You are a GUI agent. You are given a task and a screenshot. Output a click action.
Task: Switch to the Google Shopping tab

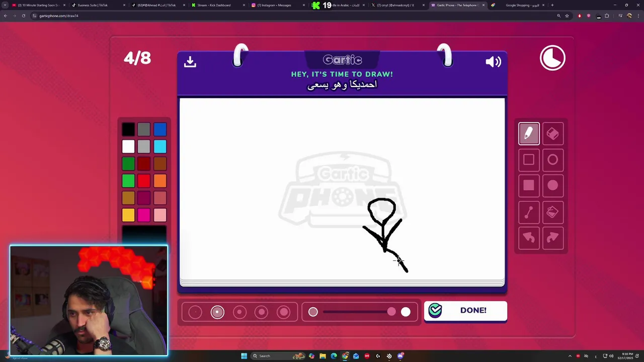tap(518, 5)
